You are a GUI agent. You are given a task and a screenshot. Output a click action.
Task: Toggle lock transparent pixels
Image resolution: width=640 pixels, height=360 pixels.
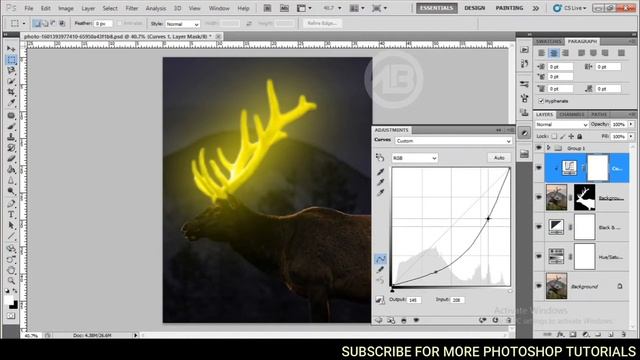coord(554,136)
